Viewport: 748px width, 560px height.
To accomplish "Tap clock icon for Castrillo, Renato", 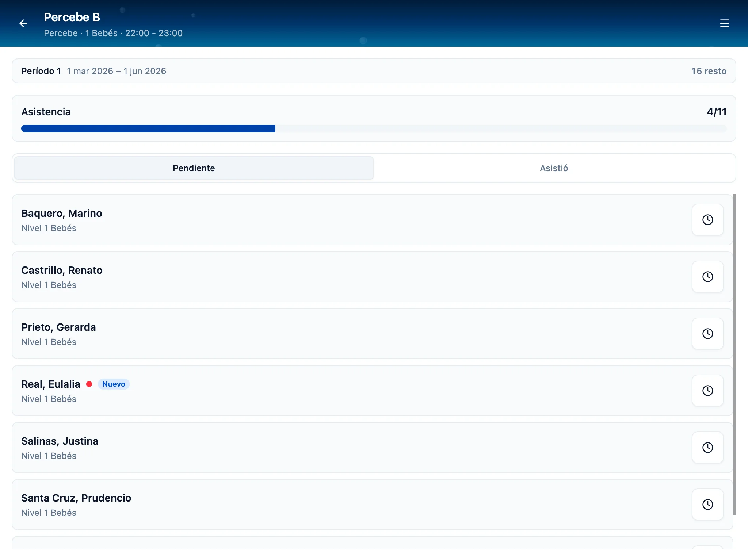I will (707, 277).
